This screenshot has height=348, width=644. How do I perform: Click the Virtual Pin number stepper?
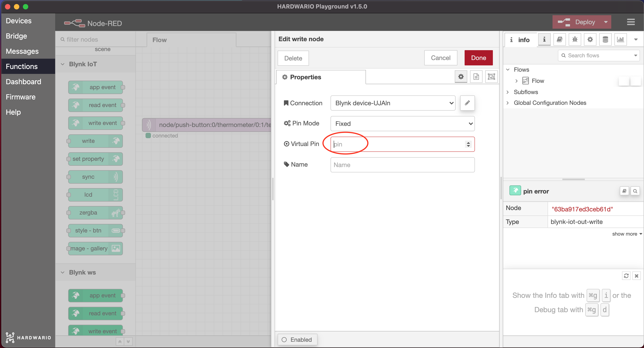pos(468,144)
